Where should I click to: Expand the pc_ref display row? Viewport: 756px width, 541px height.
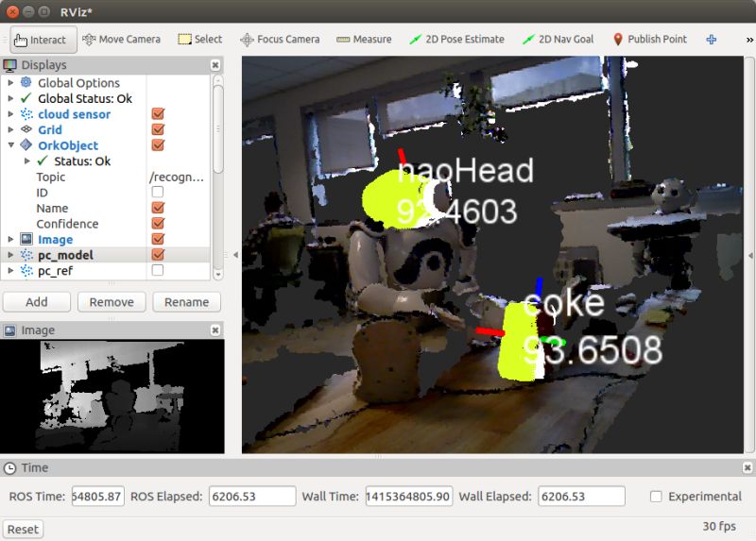click(x=10, y=271)
